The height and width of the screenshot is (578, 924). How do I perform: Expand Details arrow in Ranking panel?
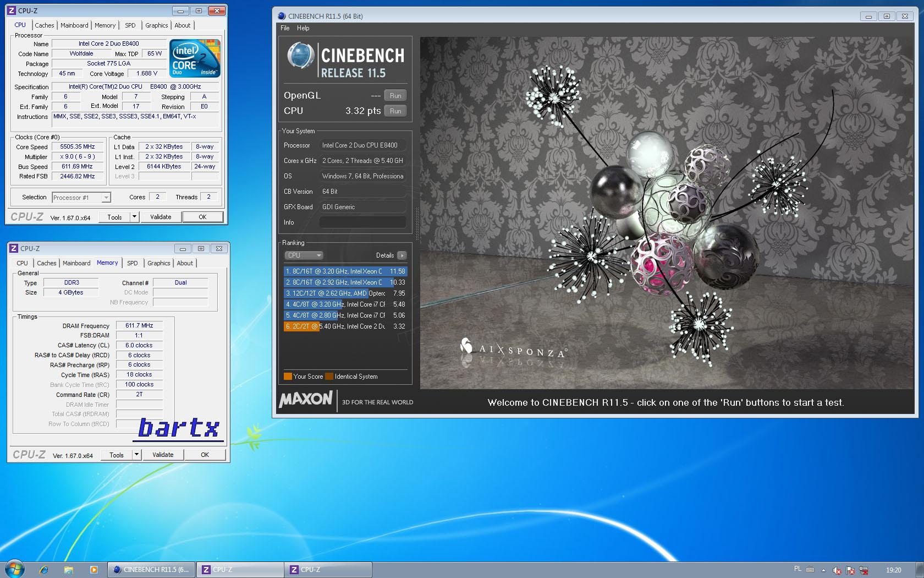pyautogui.click(x=402, y=255)
